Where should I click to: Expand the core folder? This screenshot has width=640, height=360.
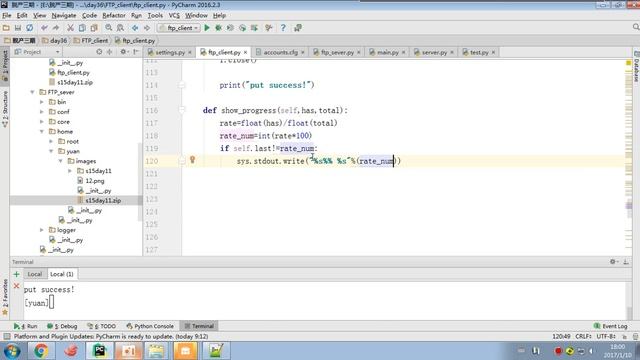(x=42, y=122)
